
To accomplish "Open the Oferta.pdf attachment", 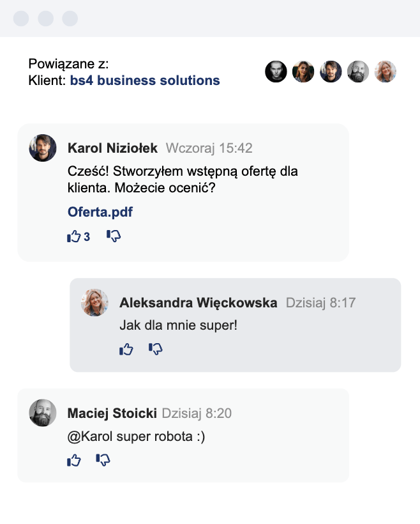I will tap(100, 212).
